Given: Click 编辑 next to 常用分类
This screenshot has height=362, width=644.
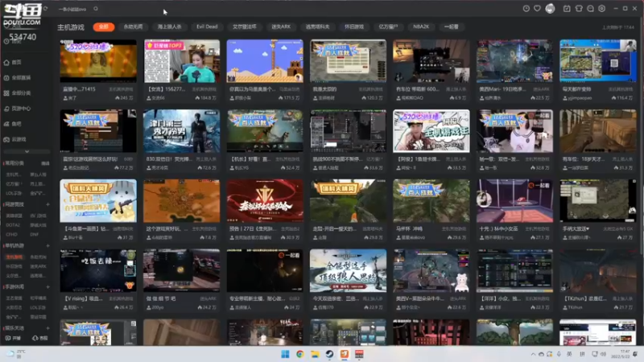Looking at the screenshot, I should pos(45,163).
